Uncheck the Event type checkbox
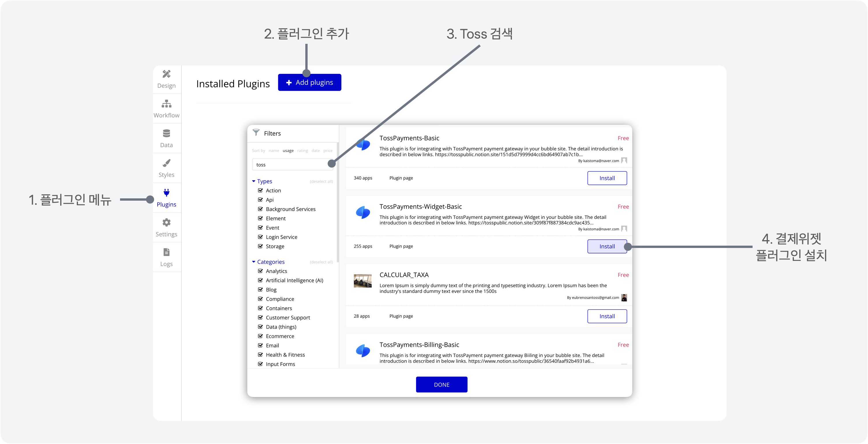This screenshot has width=868, height=444. [x=261, y=227]
